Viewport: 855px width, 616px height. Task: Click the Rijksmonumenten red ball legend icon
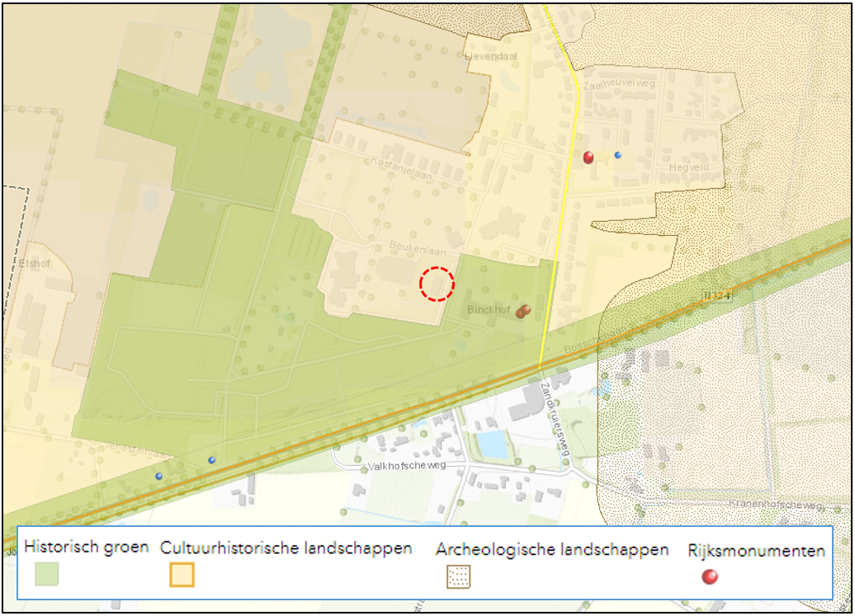[x=710, y=576]
